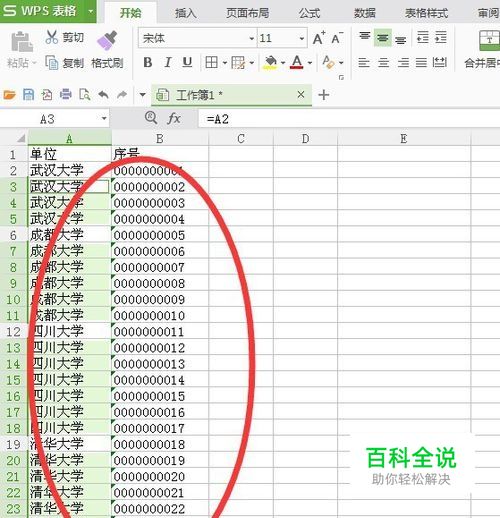Switch to the 页面布局 tab
This screenshot has height=518, width=500.
coord(247,13)
